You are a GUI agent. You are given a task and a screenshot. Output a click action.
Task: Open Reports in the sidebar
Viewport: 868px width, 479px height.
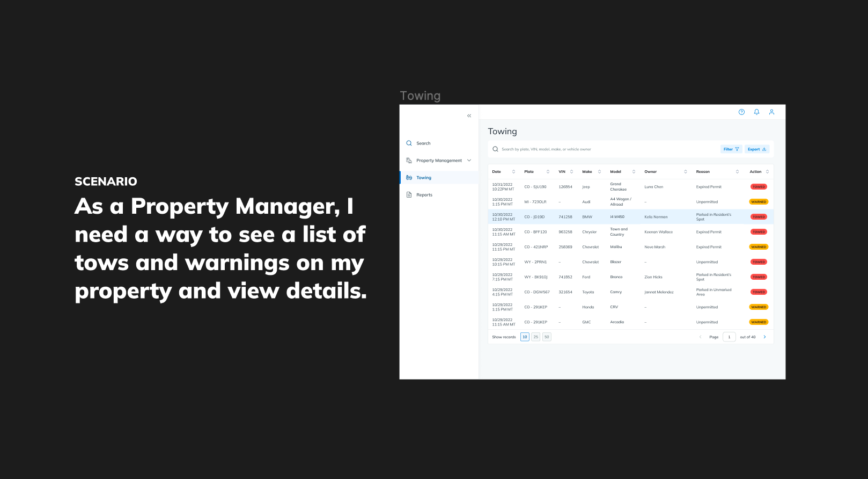[439, 195]
